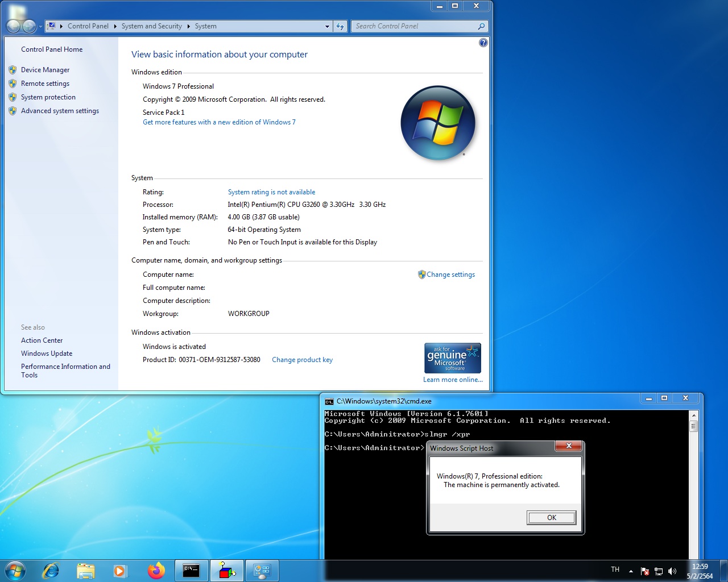The width and height of the screenshot is (728, 582).
Task: Click the Change product key link
Action: [x=302, y=360]
